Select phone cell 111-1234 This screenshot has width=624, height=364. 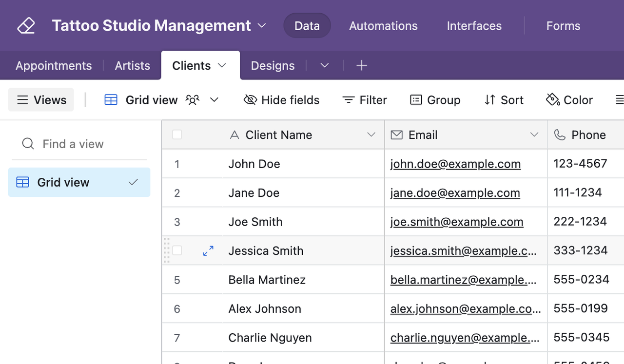(x=586, y=193)
